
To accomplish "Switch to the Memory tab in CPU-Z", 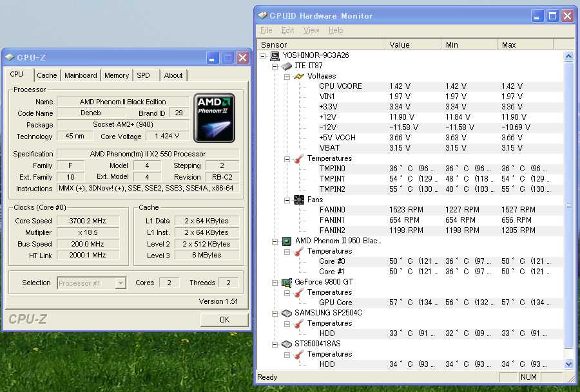I will click(x=117, y=75).
